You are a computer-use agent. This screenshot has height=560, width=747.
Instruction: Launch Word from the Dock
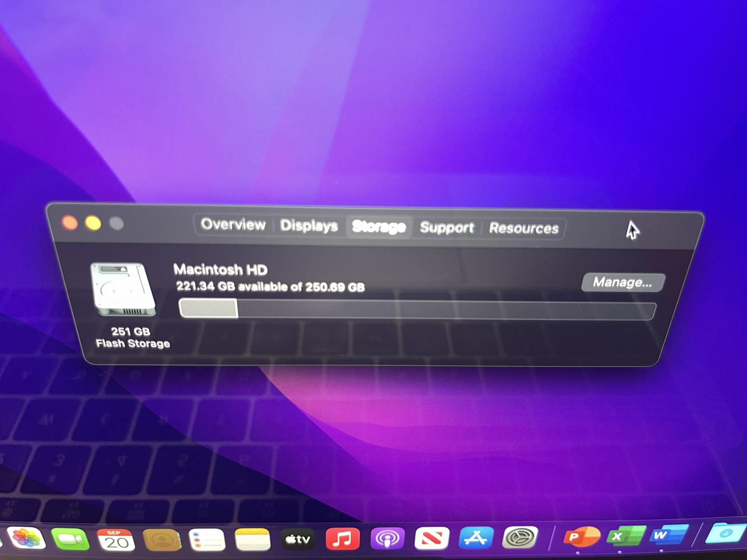click(669, 535)
